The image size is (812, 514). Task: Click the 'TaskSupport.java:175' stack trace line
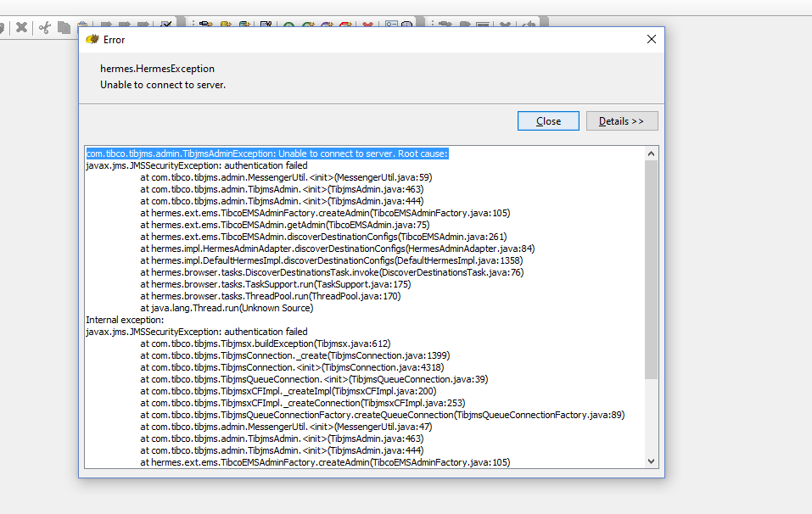tap(276, 285)
